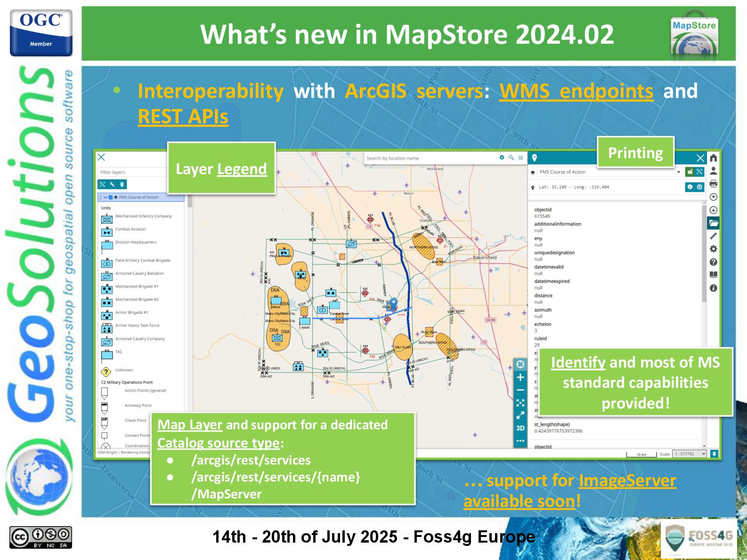Click the Creative Commons license badge
Screen dimensions: 747x560
(x=41, y=537)
